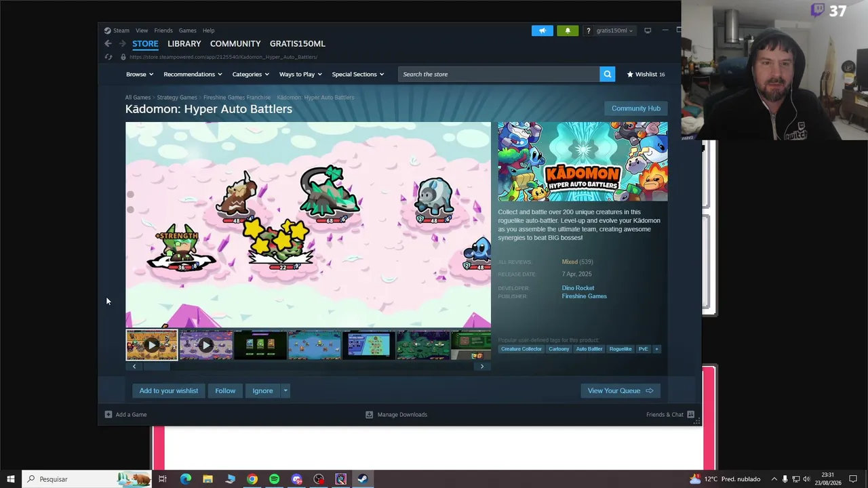Reload the Steam store page
The width and height of the screenshot is (868, 488).
click(x=108, y=57)
